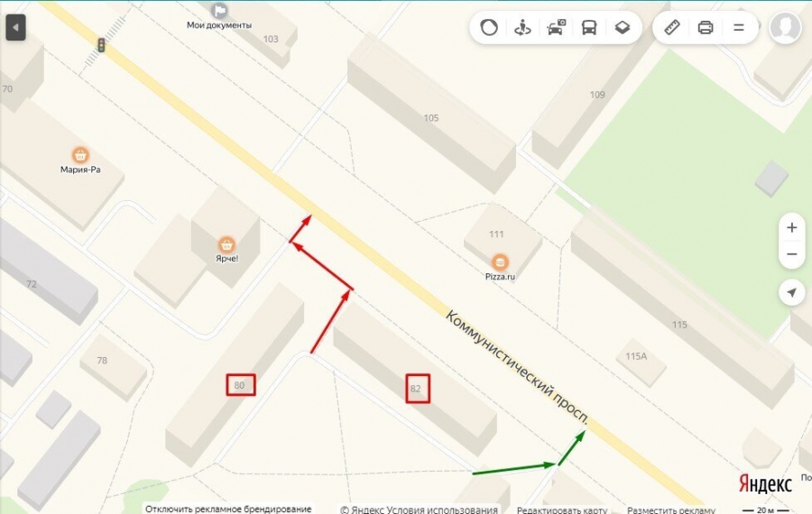
Task: Show parking layer on map
Action: pyautogui.click(x=556, y=27)
